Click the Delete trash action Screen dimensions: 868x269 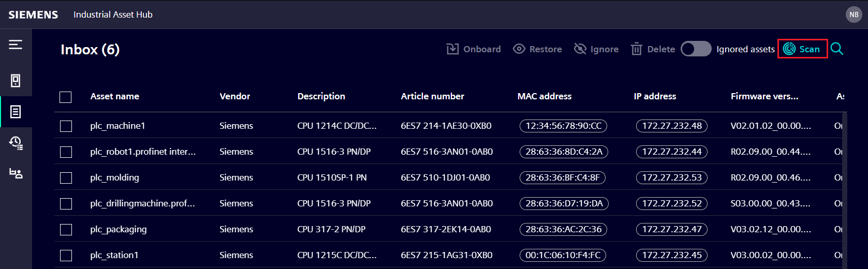(x=653, y=49)
